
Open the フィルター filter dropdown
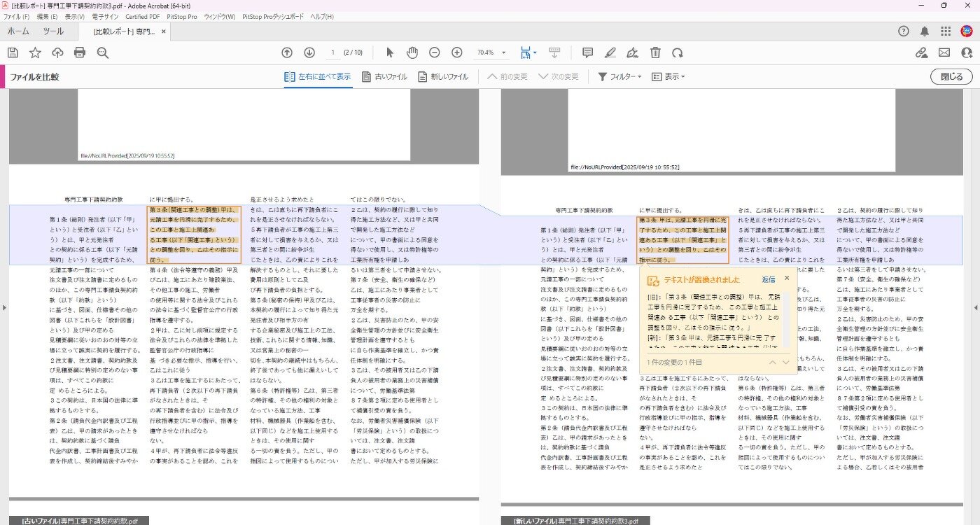coord(619,77)
